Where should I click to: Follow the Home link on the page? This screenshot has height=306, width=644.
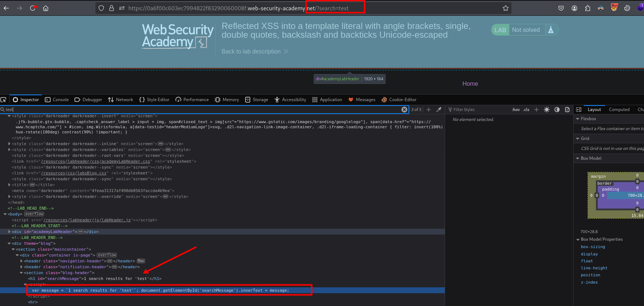tap(470, 84)
